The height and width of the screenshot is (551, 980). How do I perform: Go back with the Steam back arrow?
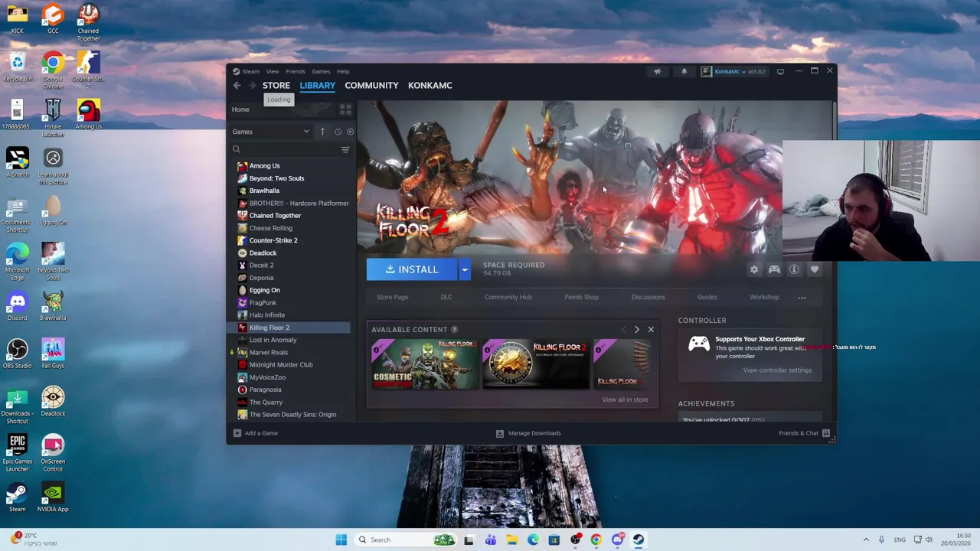pyautogui.click(x=237, y=86)
